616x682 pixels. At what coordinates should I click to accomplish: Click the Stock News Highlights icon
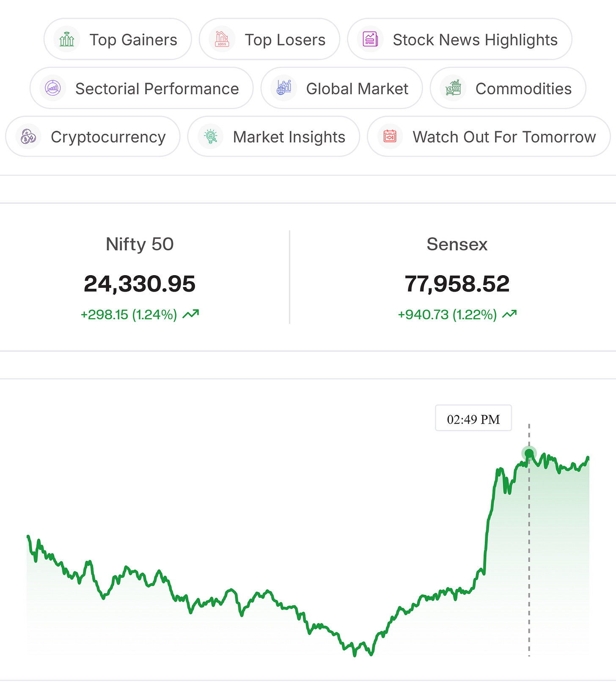point(370,39)
